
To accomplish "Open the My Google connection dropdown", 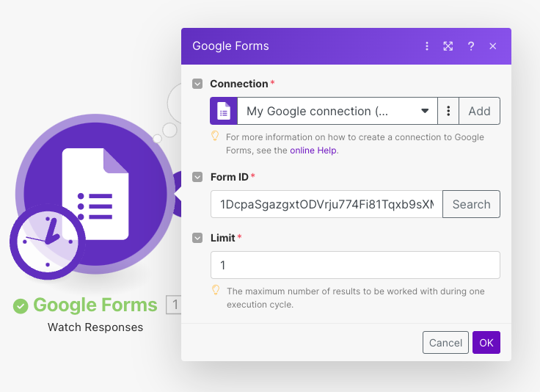I will pos(337,111).
